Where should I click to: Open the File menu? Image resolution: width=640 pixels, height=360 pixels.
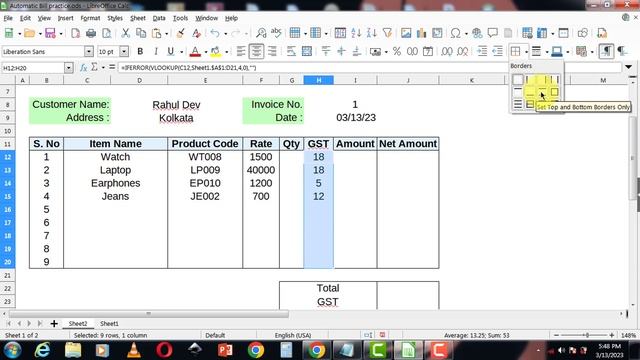point(8,18)
